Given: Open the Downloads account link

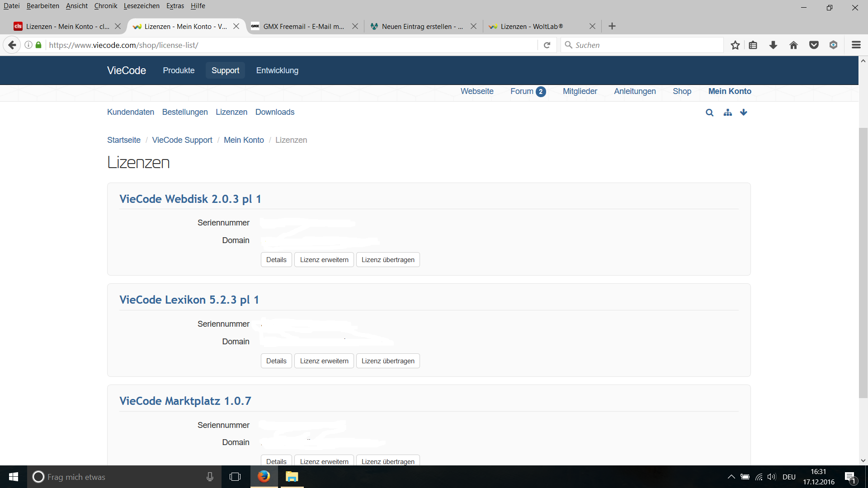Looking at the screenshot, I should (x=274, y=112).
